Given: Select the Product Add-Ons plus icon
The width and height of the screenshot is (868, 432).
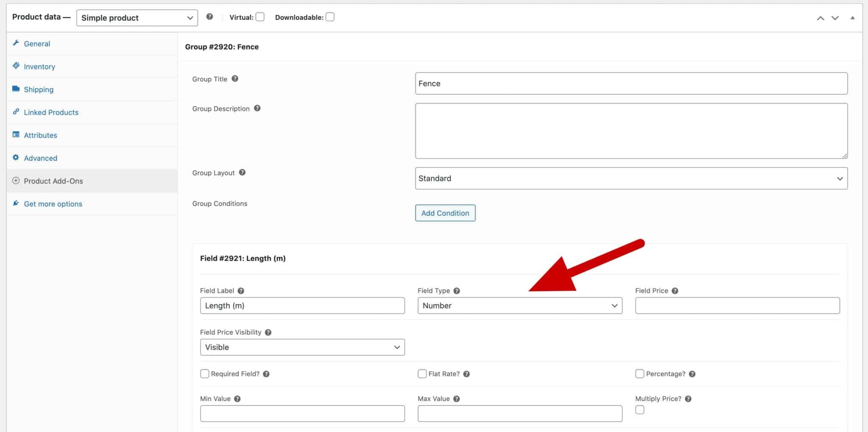Looking at the screenshot, I should [x=16, y=181].
